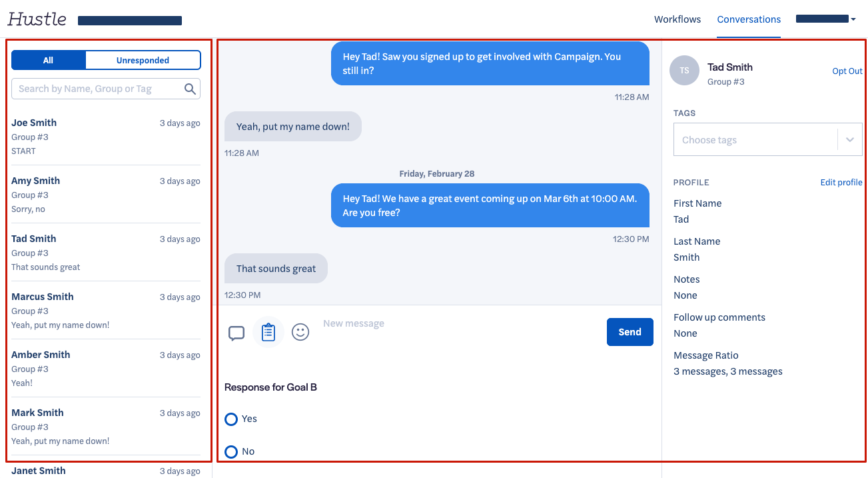Switch list filter to Unresponded
Viewport: 868px width, 478px height.
tap(143, 60)
